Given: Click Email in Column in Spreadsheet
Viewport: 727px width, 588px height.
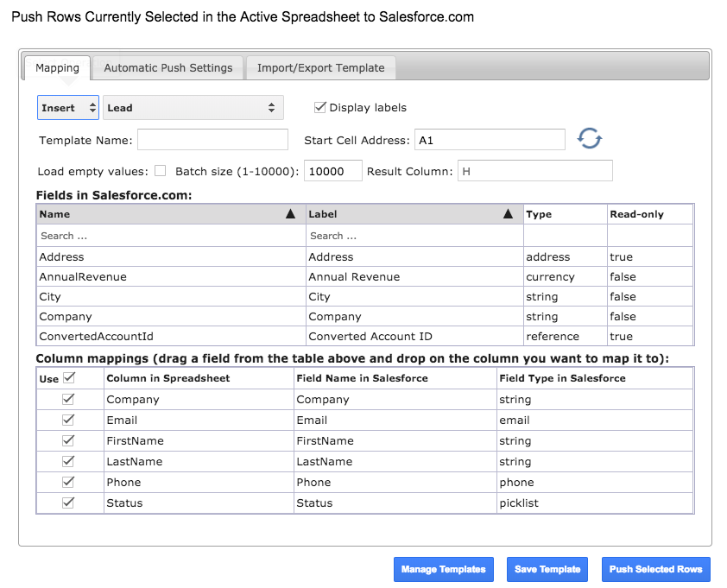Looking at the screenshot, I should pyautogui.click(x=199, y=420).
